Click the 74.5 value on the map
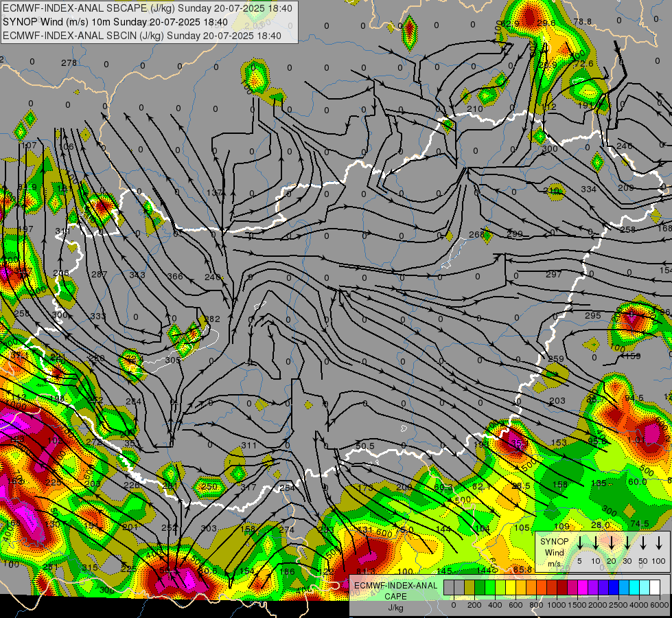Viewport: 672px width, 618px height. pyautogui.click(x=640, y=524)
